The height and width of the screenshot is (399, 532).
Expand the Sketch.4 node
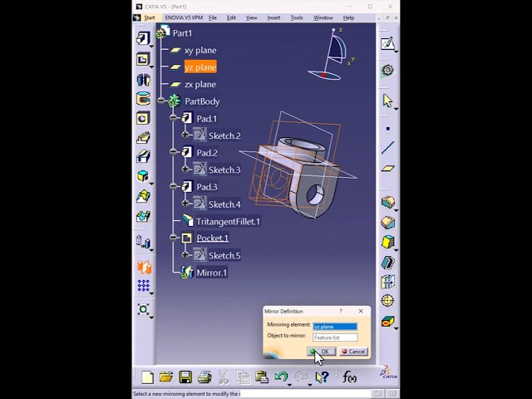(x=185, y=203)
